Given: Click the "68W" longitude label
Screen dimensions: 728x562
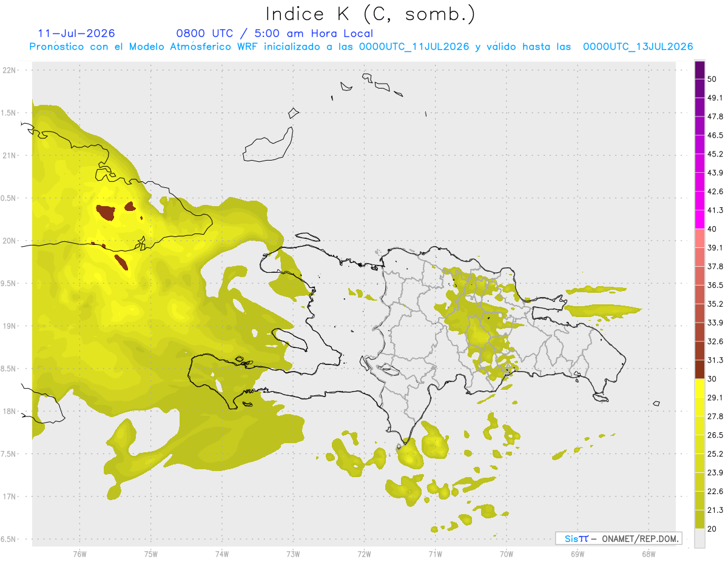Looking at the screenshot, I should tap(648, 554).
